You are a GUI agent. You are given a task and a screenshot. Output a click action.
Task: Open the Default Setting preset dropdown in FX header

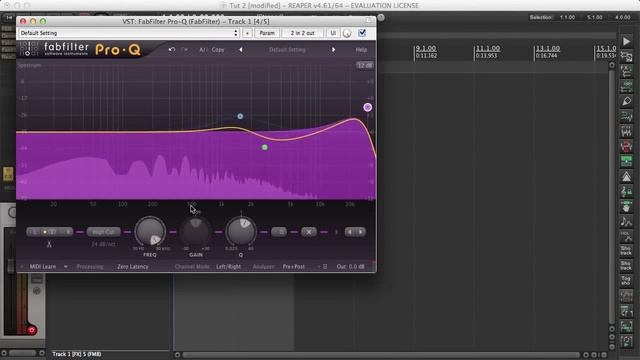(x=129, y=33)
